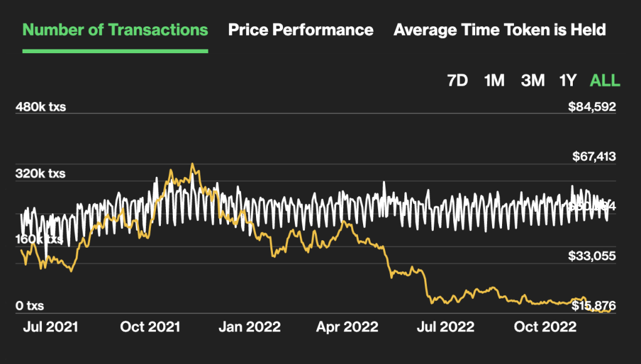Screen dimensions: 641x364
Task: Switch to the Price Performance tab
Action: [301, 30]
